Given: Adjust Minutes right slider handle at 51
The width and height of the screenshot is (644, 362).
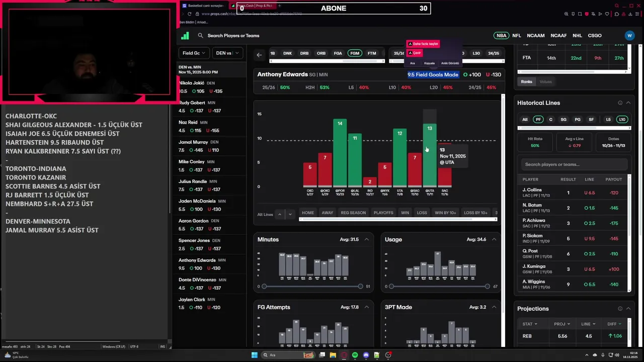Looking at the screenshot, I should point(360,287).
